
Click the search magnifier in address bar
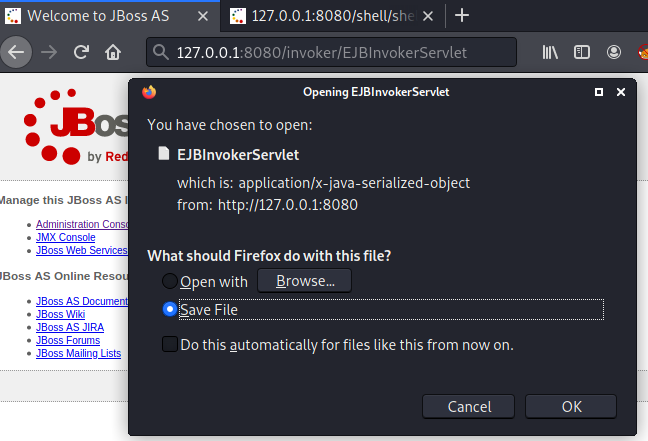[160, 52]
